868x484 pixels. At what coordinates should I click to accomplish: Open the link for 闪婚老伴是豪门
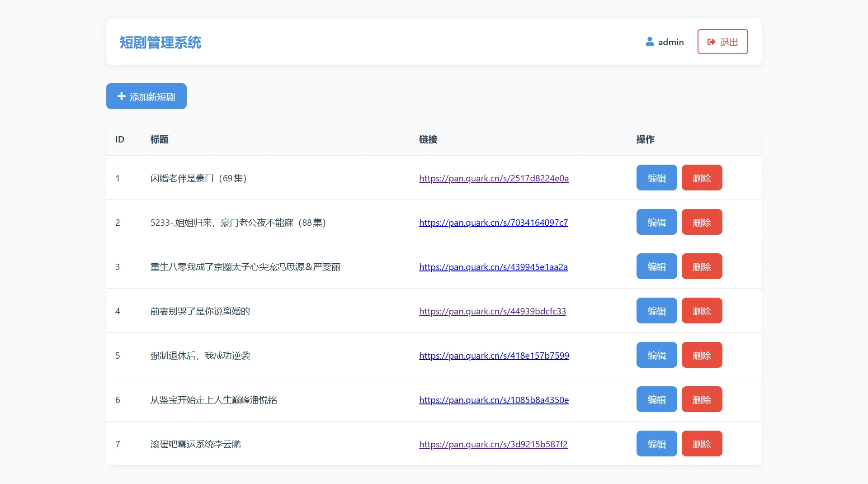pos(494,178)
